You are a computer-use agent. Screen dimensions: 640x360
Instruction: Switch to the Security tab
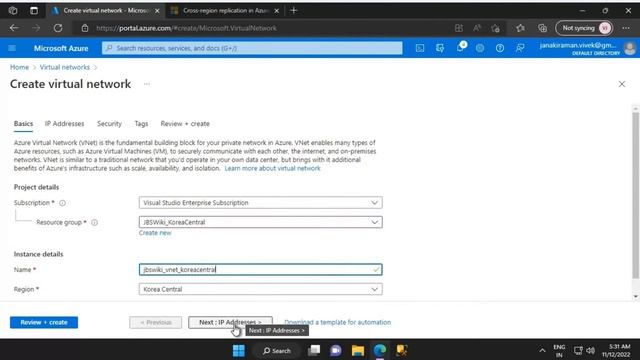click(x=109, y=124)
